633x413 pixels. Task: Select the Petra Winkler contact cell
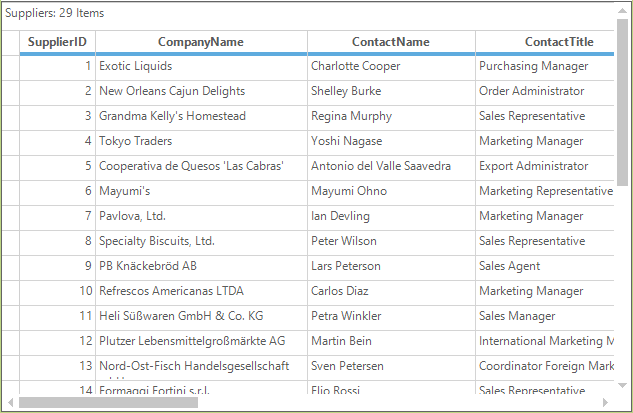tap(391, 318)
